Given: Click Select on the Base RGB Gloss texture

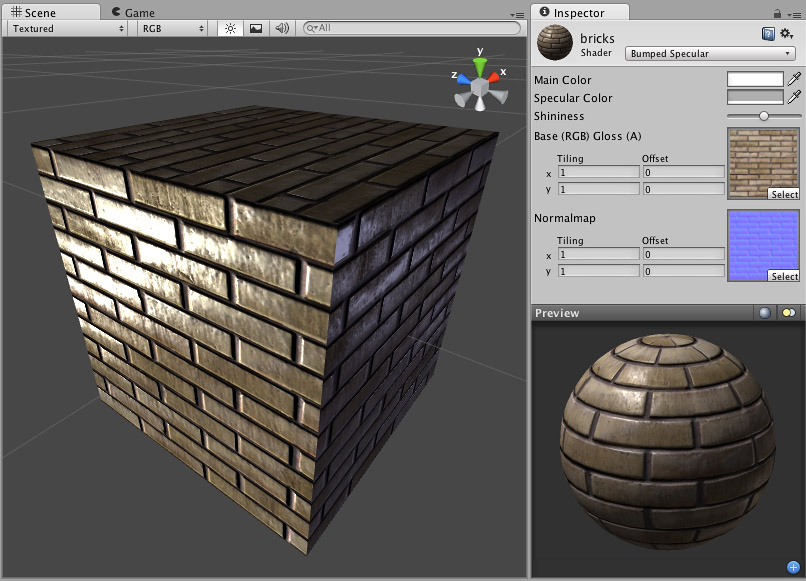Looking at the screenshot, I should click(x=785, y=193).
